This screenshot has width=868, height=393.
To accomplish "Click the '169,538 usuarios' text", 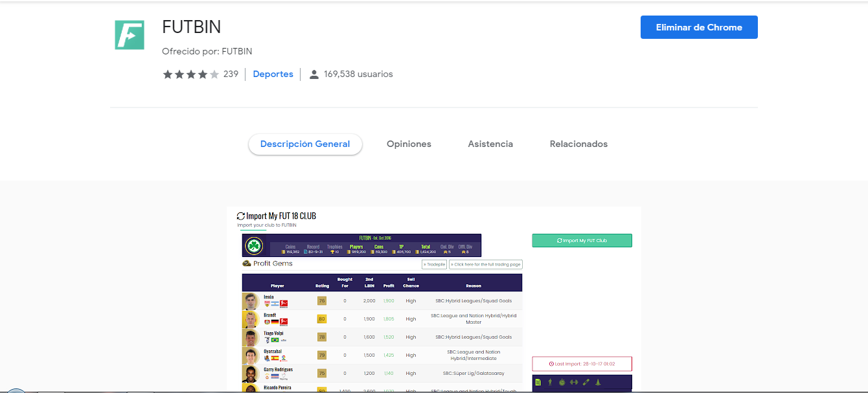I will point(358,74).
